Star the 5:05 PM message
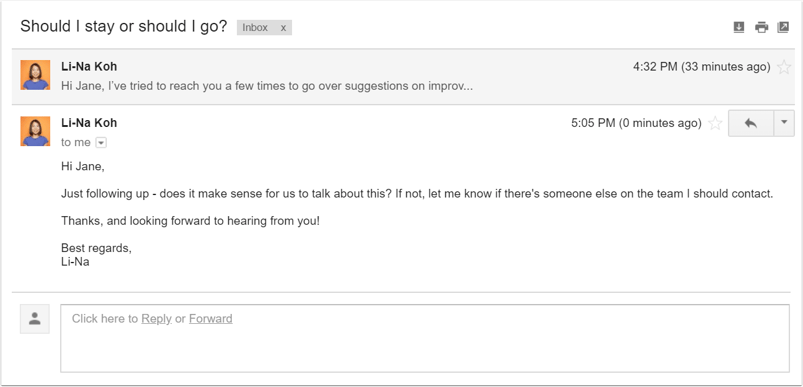Image resolution: width=803 pixels, height=387 pixels. click(x=715, y=123)
